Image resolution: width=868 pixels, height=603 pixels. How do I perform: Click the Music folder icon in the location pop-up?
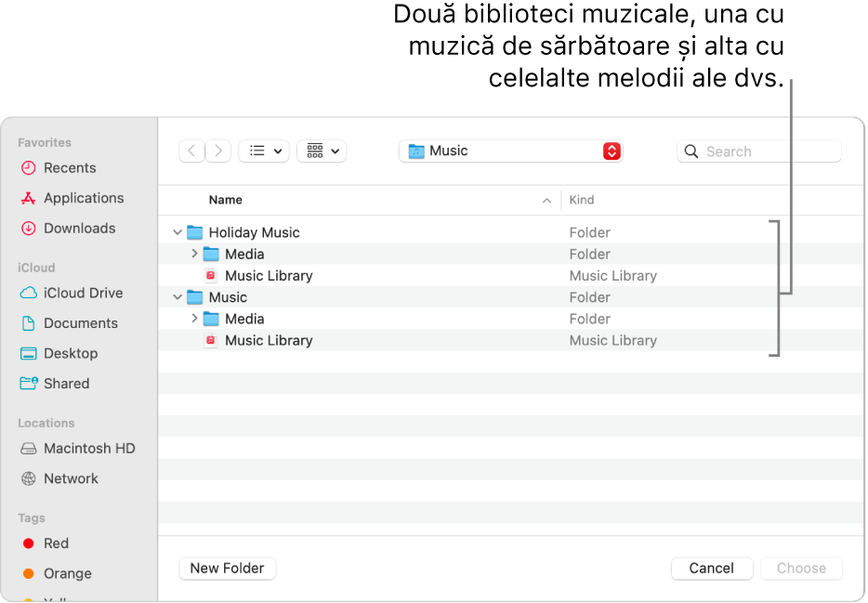pos(416,151)
